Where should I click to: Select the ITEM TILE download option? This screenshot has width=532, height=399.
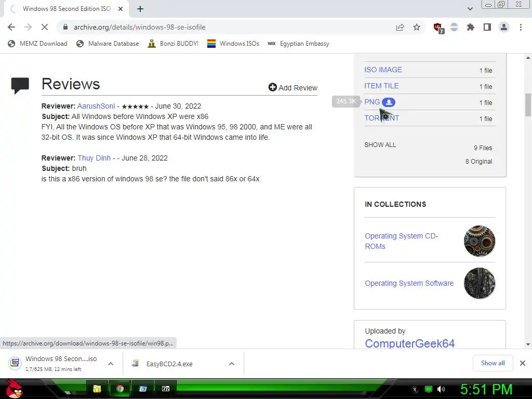coord(381,86)
